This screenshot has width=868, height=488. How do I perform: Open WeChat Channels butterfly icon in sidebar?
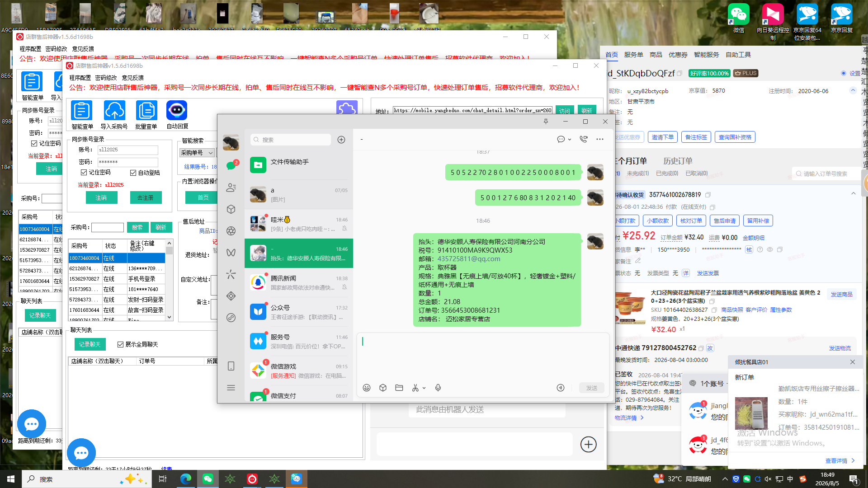click(x=231, y=253)
